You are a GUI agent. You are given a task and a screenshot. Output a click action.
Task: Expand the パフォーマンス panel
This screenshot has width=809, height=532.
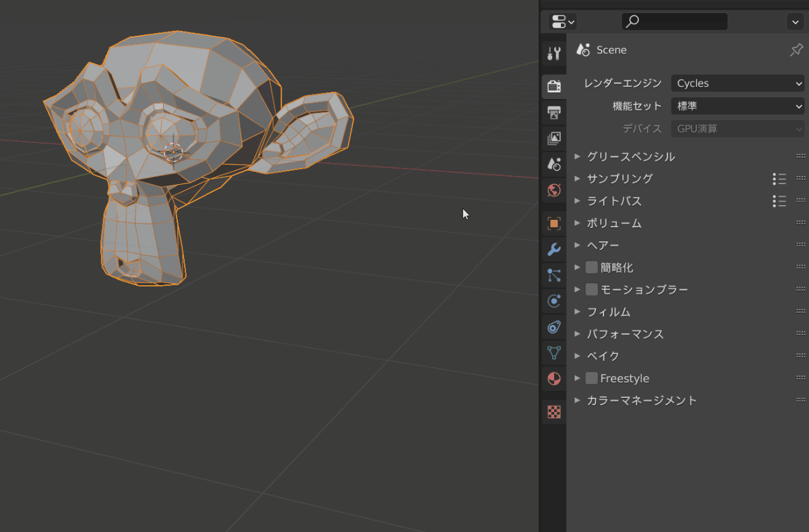click(x=577, y=334)
